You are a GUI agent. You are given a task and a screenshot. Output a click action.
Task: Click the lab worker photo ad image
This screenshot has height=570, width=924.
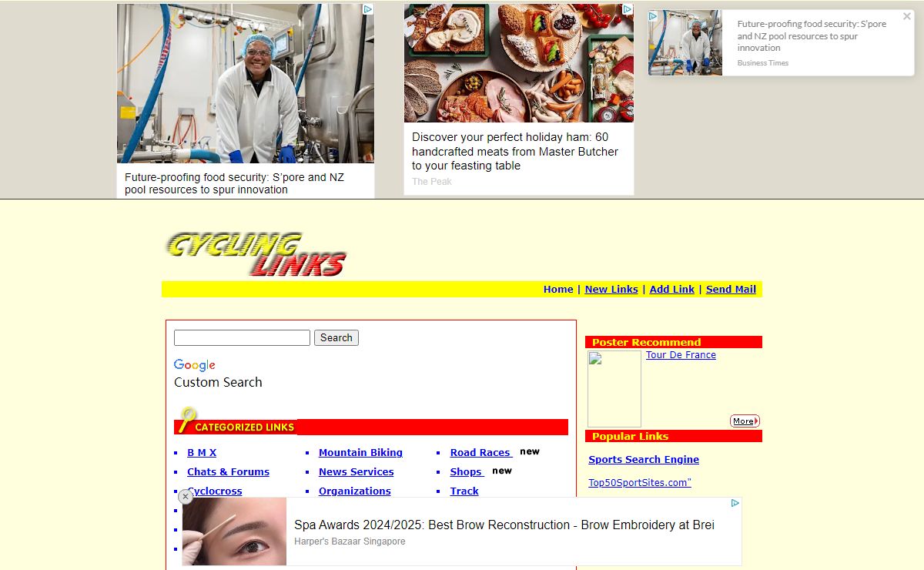[246, 83]
